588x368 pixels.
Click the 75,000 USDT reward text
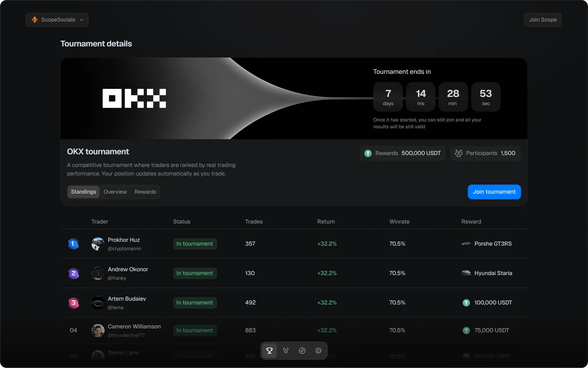click(492, 331)
